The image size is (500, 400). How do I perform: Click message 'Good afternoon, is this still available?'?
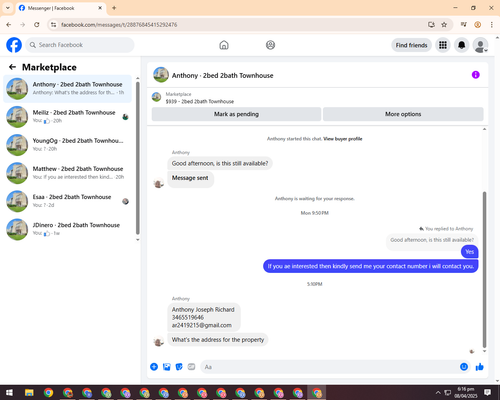(220, 163)
